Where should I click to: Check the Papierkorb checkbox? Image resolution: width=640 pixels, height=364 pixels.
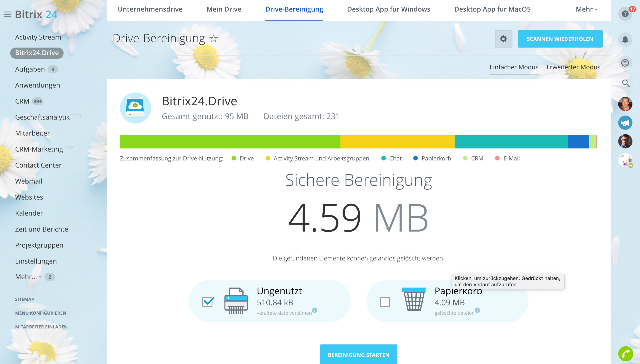[385, 302]
